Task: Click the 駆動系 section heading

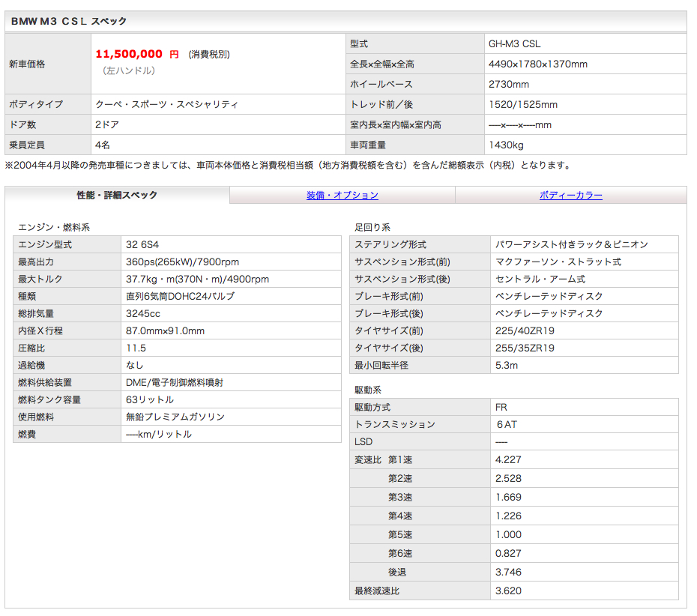Action: [368, 390]
